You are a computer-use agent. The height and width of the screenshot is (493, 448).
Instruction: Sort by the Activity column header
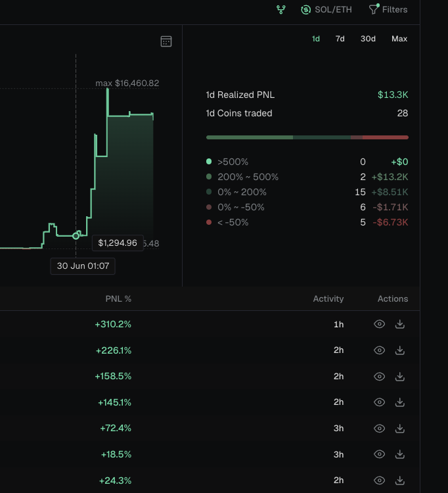(x=328, y=298)
